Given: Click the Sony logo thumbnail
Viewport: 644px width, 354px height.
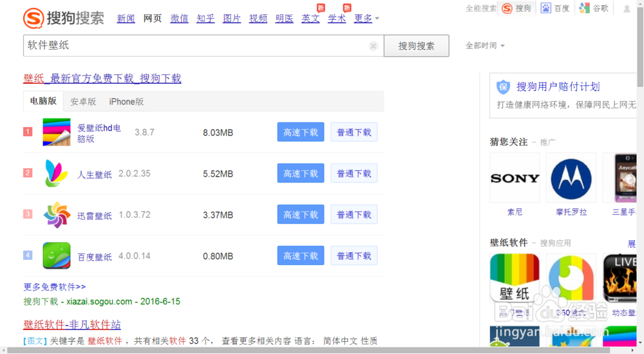Looking at the screenshot, I should pyautogui.click(x=515, y=177).
